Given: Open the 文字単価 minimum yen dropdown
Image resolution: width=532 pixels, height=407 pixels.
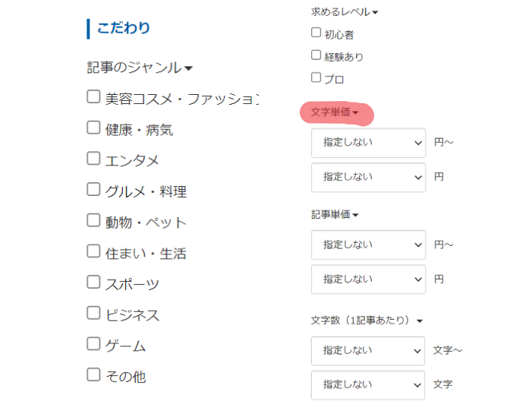Looking at the screenshot, I should tap(369, 143).
